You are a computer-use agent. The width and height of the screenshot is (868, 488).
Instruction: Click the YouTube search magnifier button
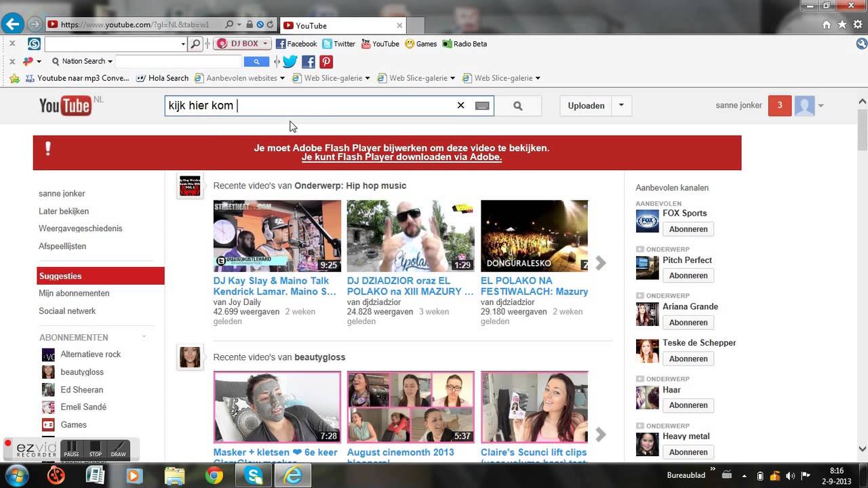[517, 106]
